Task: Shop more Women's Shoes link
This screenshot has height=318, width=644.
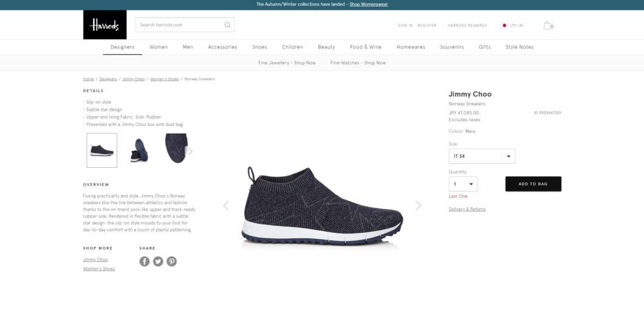Action: (99, 269)
